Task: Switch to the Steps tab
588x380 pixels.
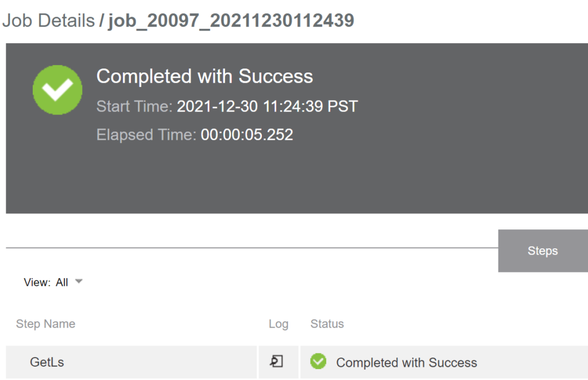Action: [543, 251]
